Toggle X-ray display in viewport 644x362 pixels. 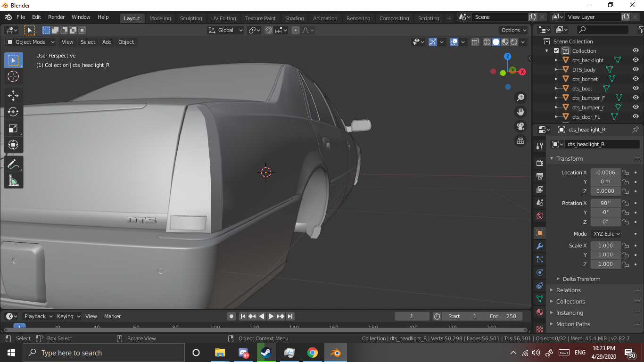click(x=475, y=42)
